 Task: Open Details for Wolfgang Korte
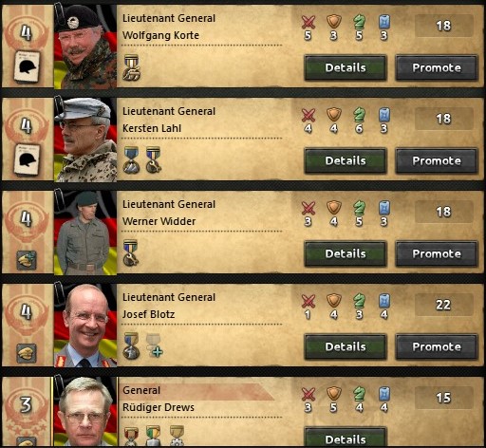pyautogui.click(x=346, y=67)
